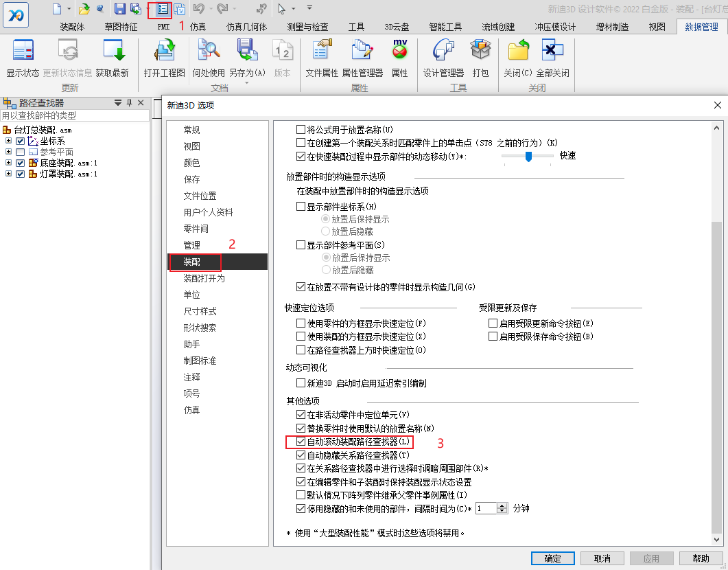Toggle 在快速装配过程中显示部件的动态移动 checkbox

coord(301,157)
